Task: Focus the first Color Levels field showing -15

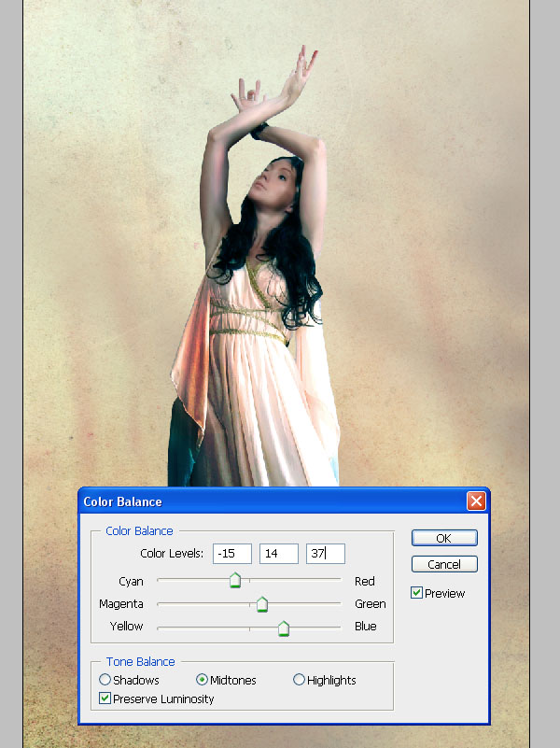Action: 232,554
